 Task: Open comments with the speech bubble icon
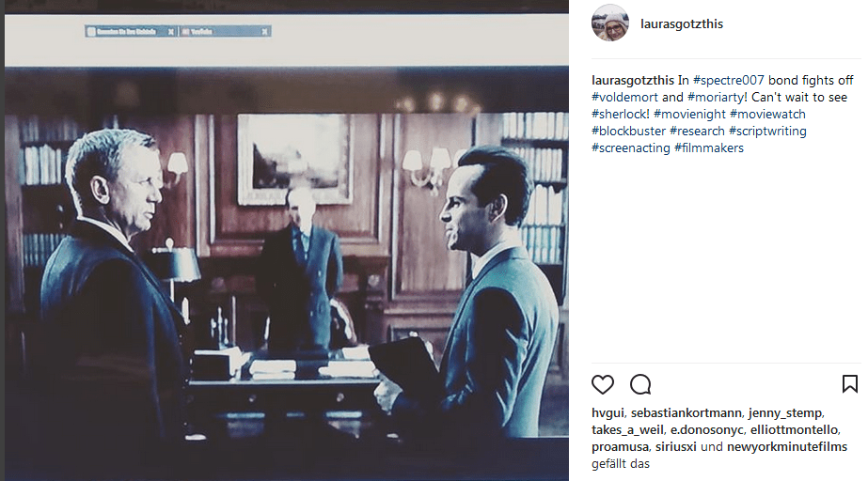pyautogui.click(x=640, y=384)
